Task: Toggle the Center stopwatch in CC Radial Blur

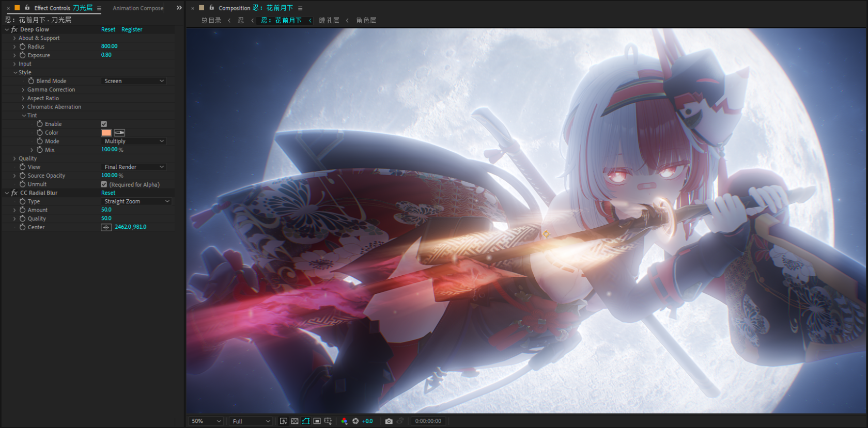Action: [x=22, y=227]
